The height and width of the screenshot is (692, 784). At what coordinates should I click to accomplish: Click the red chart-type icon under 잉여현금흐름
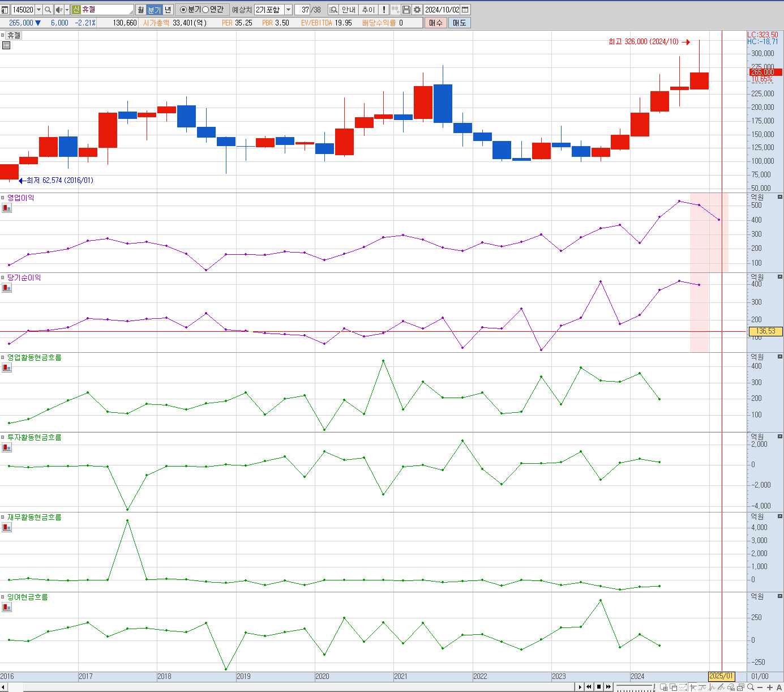[x=7, y=607]
